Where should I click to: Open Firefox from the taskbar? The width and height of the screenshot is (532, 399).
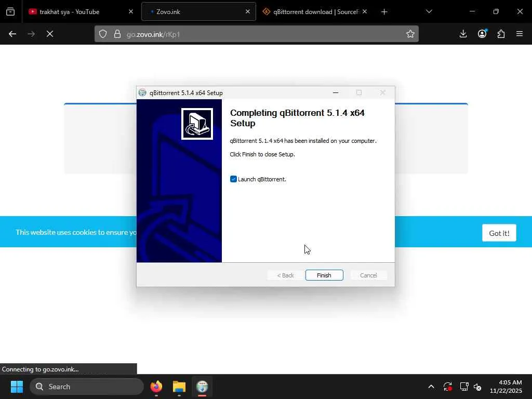pos(156,387)
